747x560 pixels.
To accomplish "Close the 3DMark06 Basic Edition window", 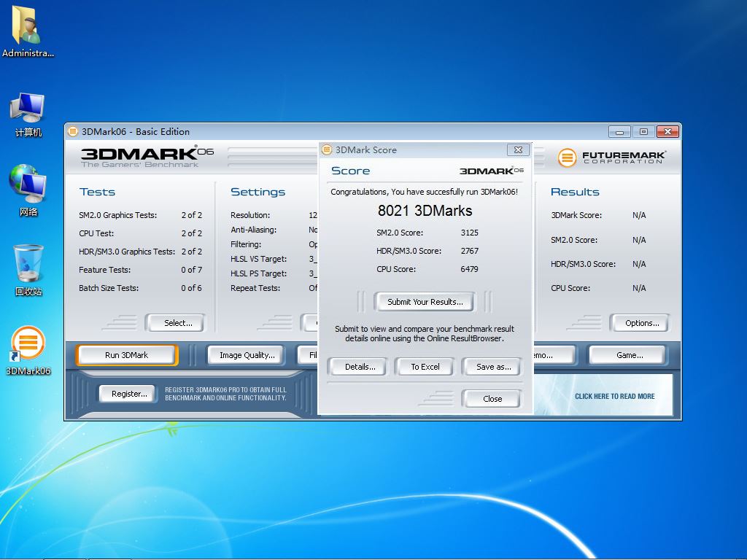I will tap(667, 132).
